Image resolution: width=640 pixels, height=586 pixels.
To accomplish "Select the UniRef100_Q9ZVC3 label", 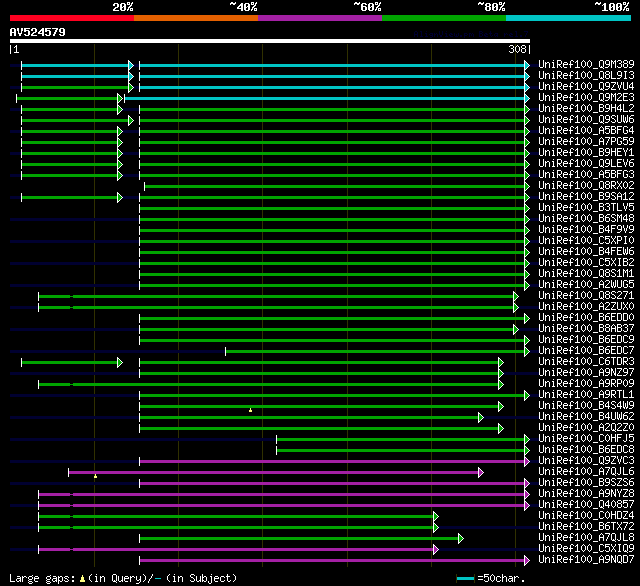I will tap(586, 461).
